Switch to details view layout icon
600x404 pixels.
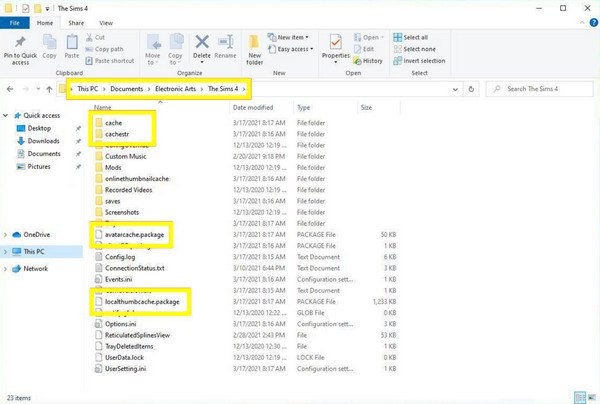pos(580,397)
